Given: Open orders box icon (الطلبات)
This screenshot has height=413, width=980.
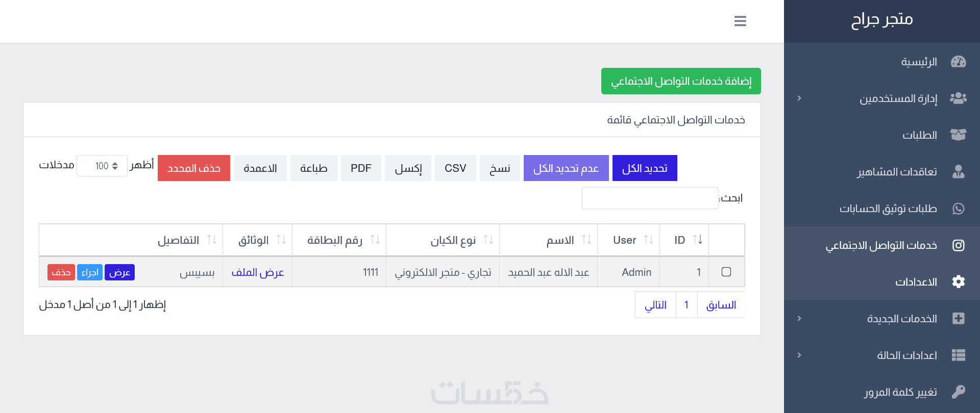Looking at the screenshot, I should [x=958, y=135].
